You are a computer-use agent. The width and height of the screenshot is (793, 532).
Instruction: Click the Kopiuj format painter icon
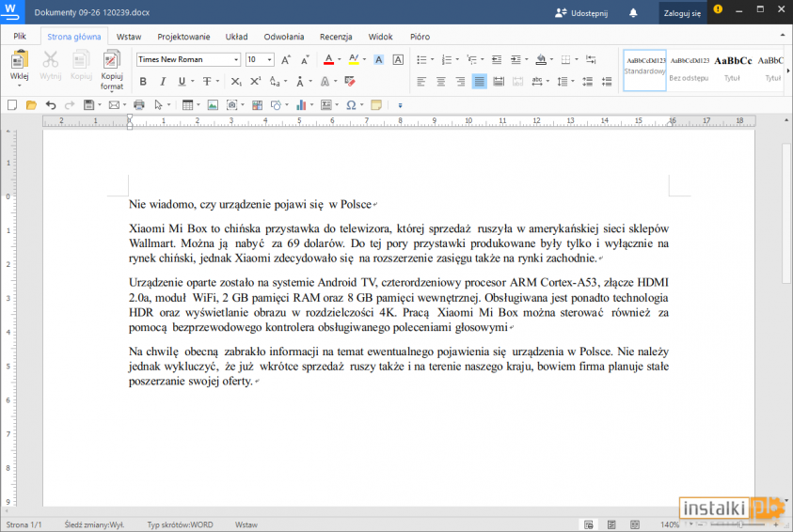[112, 61]
